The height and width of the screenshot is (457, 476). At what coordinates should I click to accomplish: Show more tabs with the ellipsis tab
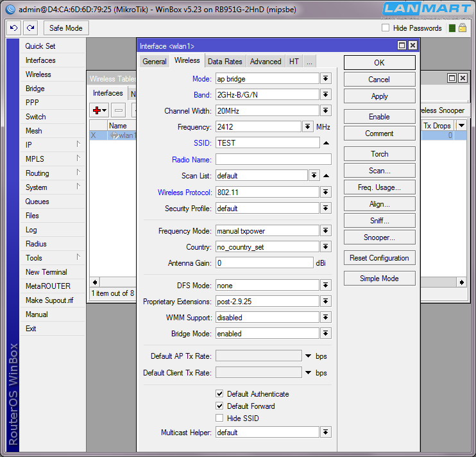pos(309,62)
